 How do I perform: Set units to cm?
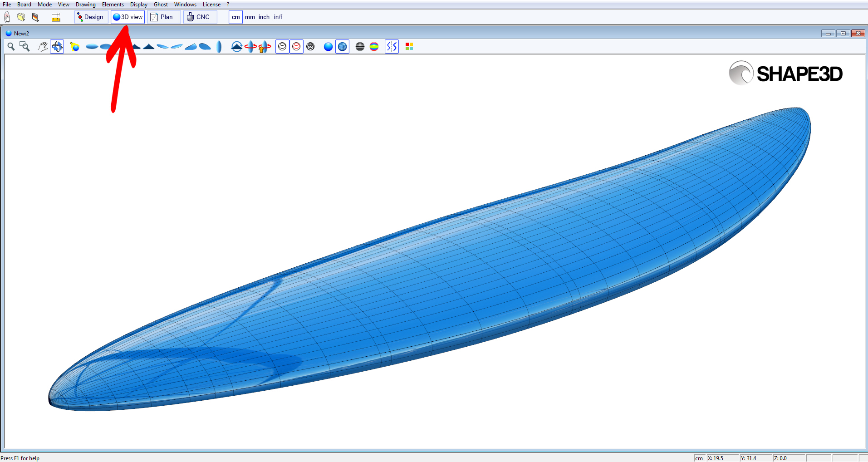click(x=235, y=17)
